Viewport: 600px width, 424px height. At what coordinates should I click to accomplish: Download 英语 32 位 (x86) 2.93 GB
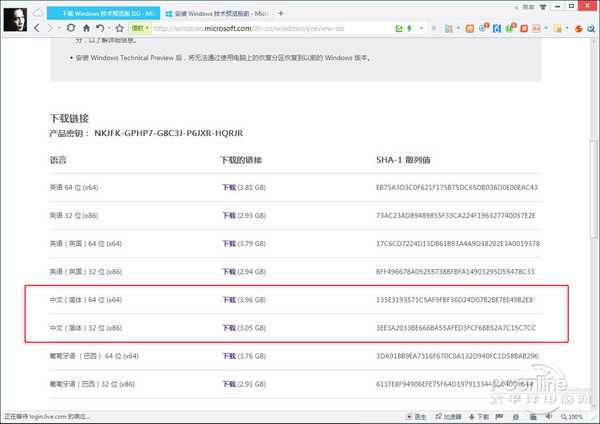229,215
